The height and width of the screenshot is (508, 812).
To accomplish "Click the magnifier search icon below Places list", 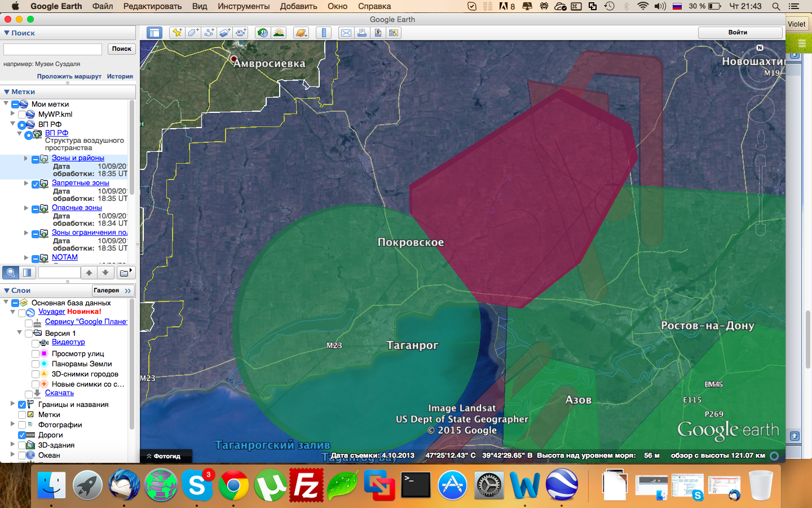I will coord(11,273).
